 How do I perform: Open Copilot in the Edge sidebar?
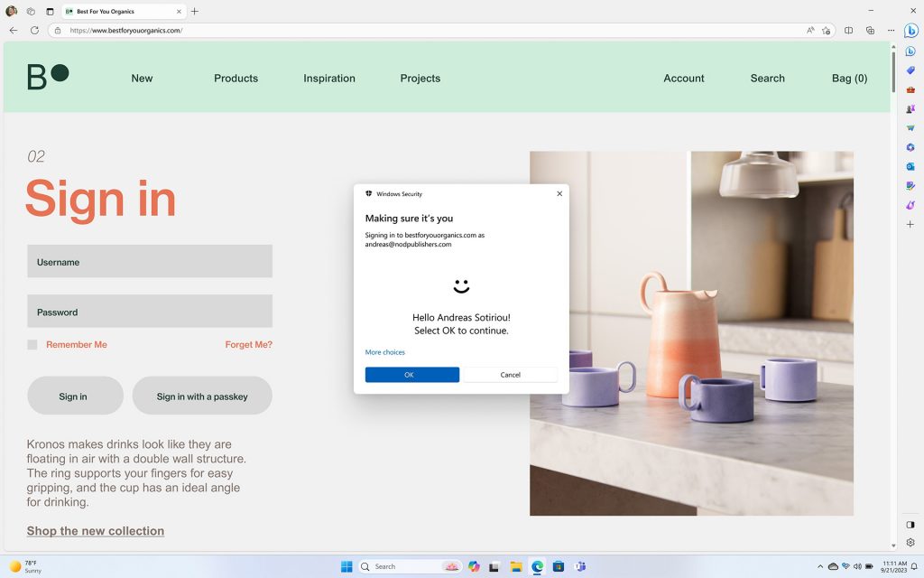click(x=910, y=51)
